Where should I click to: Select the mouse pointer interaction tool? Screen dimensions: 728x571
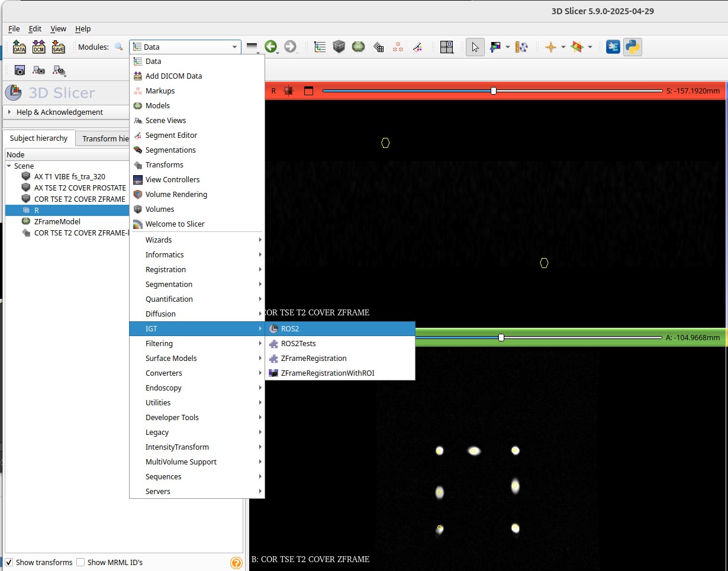(475, 47)
